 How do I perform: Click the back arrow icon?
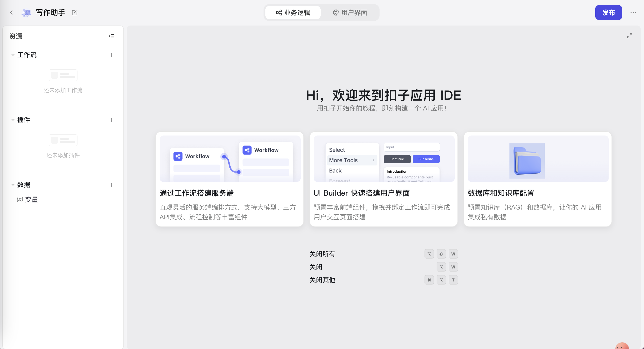[11, 13]
